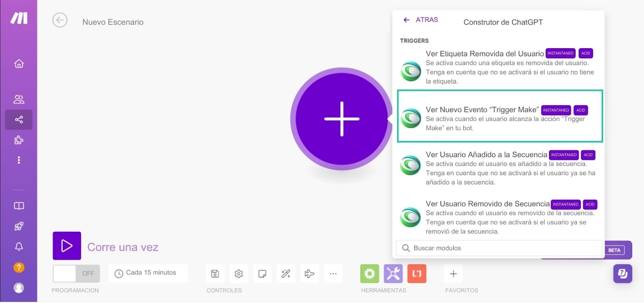Click the explain flow airplane icon
Screen dimensions: 644x303
click(310, 274)
